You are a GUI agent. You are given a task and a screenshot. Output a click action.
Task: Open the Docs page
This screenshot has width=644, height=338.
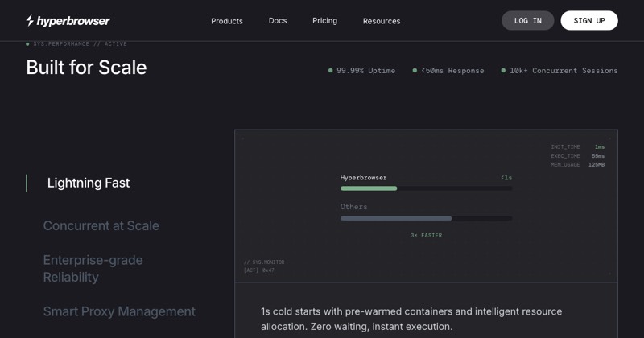click(x=278, y=21)
